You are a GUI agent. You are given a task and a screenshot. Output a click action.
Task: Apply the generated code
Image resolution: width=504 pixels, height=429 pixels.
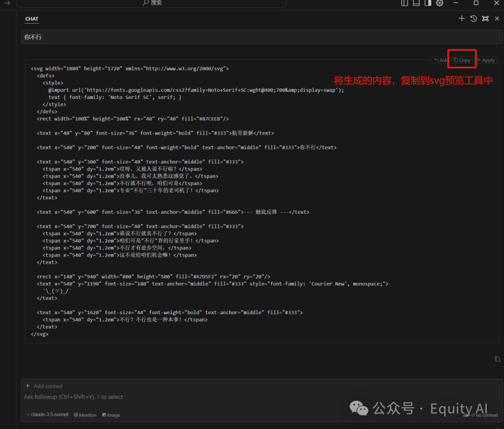[x=486, y=60]
